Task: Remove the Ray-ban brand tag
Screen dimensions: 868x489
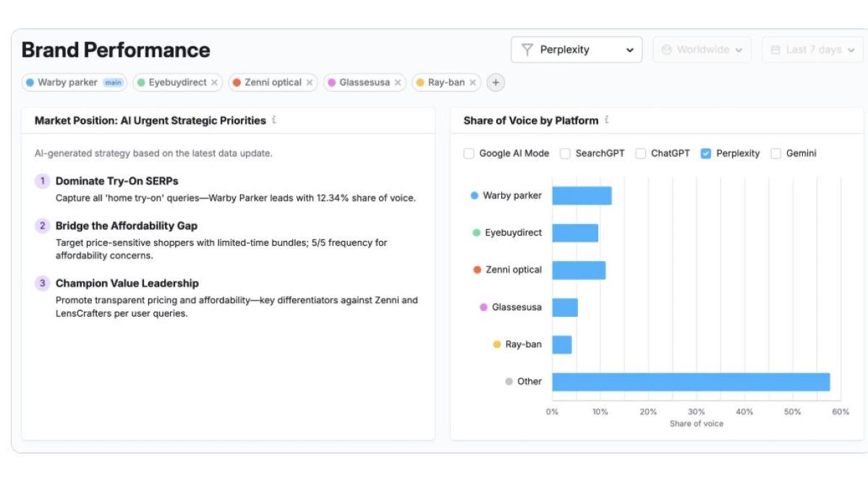Action: click(x=472, y=82)
